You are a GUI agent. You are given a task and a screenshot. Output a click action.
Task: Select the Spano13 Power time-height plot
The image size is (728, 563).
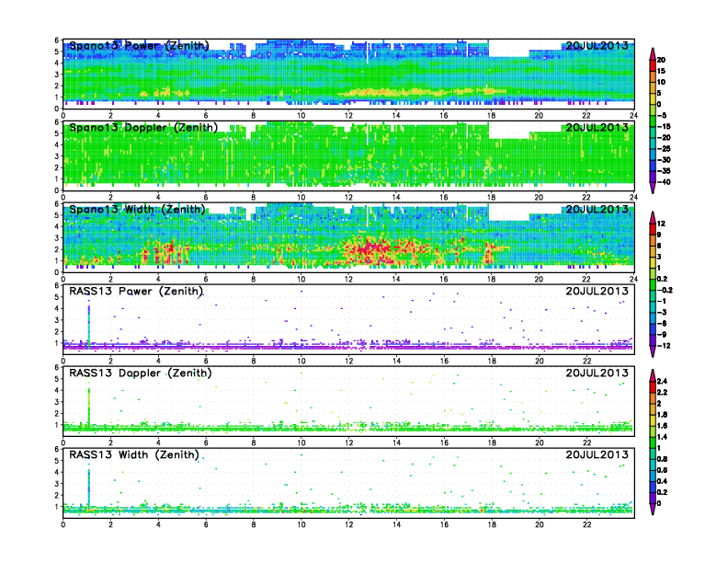tap(348, 74)
